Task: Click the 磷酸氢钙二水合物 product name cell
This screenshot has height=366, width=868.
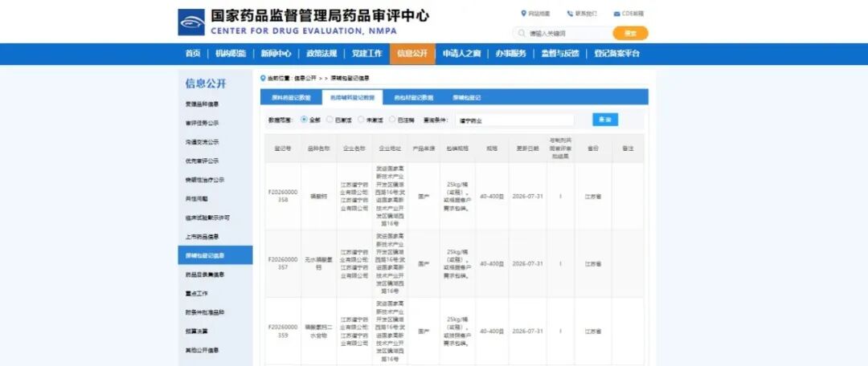Action: [x=319, y=331]
